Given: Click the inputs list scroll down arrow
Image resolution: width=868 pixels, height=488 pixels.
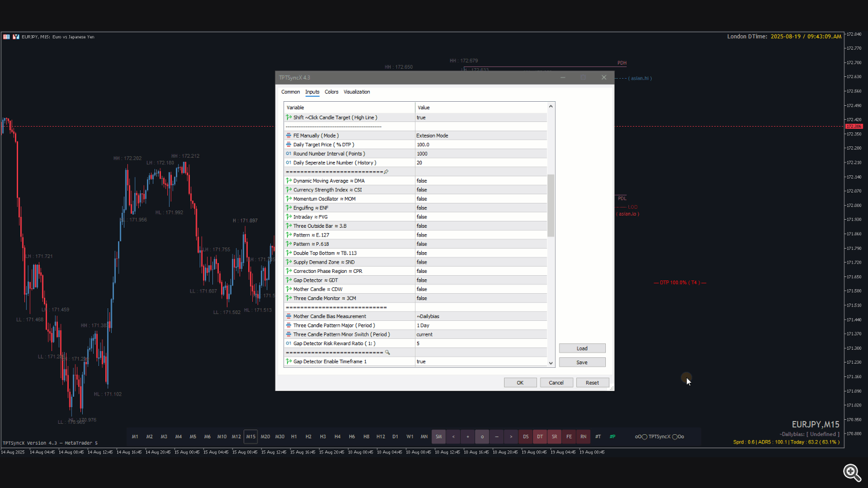Looking at the screenshot, I should pos(551,363).
